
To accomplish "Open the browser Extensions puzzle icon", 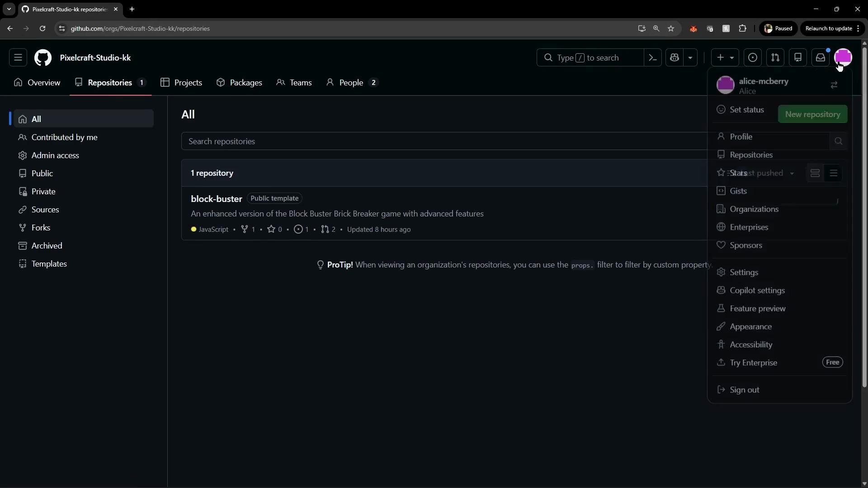I will [742, 28].
